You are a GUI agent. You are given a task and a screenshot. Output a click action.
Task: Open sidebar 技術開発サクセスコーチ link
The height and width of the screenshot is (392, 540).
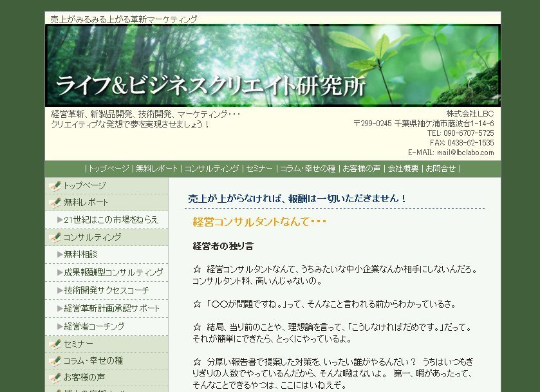[x=106, y=290]
